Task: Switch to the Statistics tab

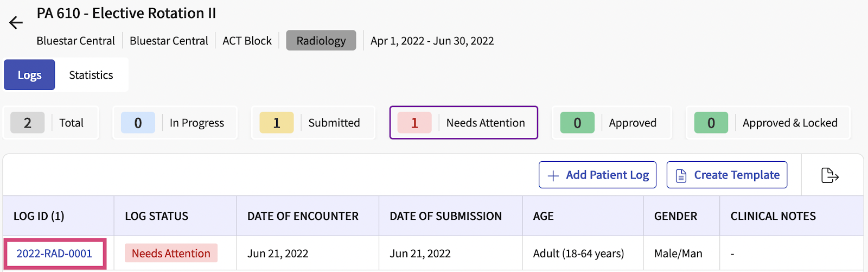Action: [x=91, y=75]
